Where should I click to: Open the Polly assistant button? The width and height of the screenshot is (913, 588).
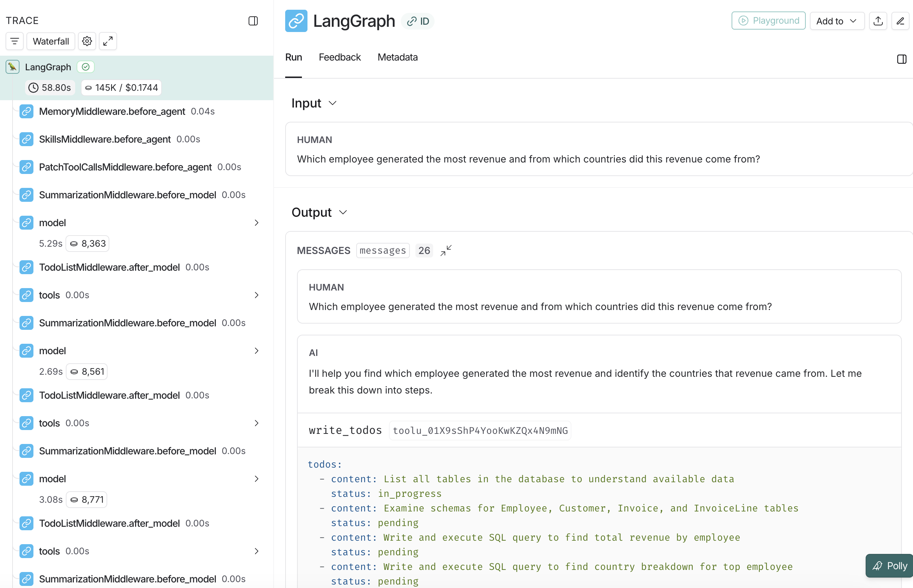889,566
